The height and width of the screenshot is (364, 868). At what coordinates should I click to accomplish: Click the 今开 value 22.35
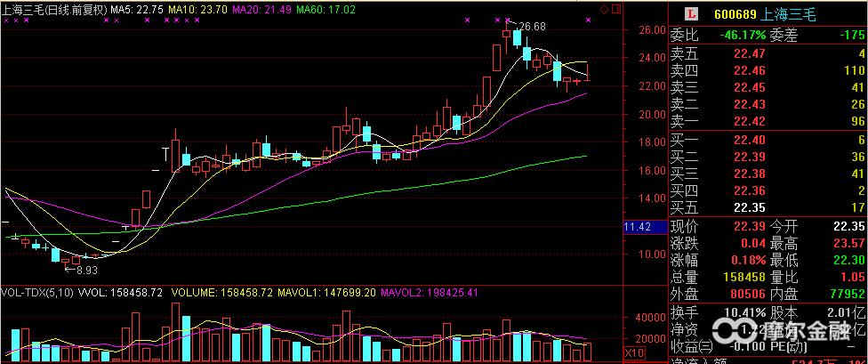click(848, 226)
